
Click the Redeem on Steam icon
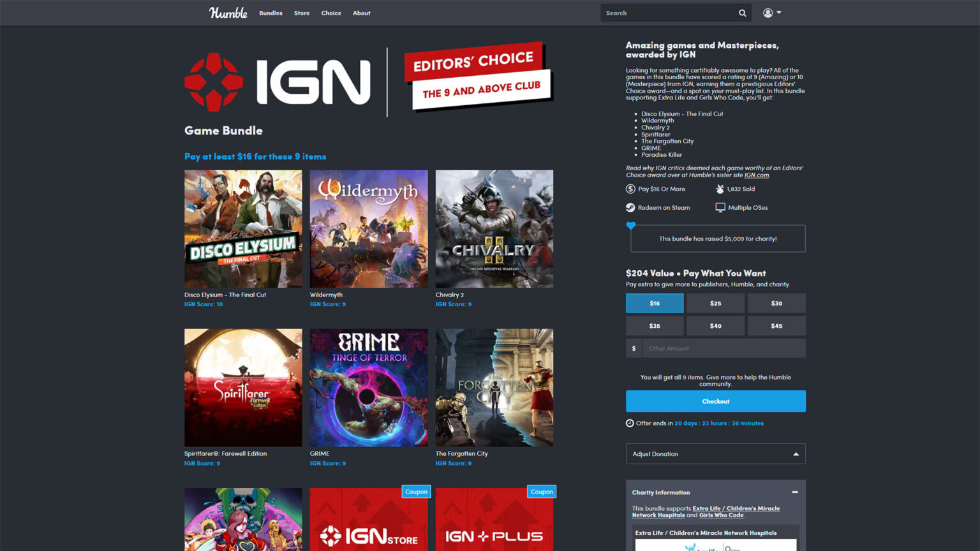tap(630, 207)
